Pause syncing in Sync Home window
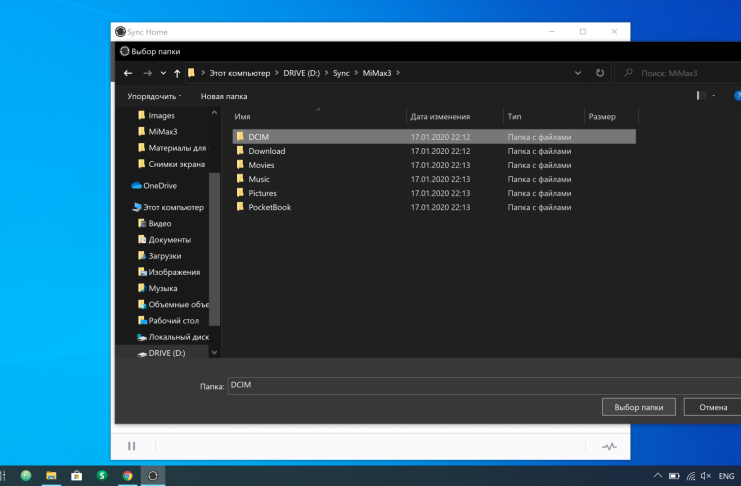The image size is (741, 486). [131, 446]
